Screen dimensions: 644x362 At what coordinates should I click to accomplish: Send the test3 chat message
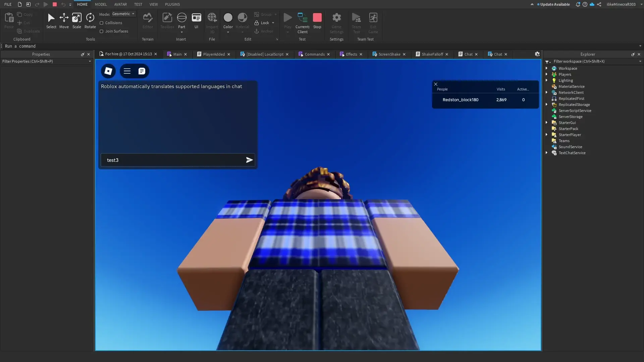click(249, 160)
